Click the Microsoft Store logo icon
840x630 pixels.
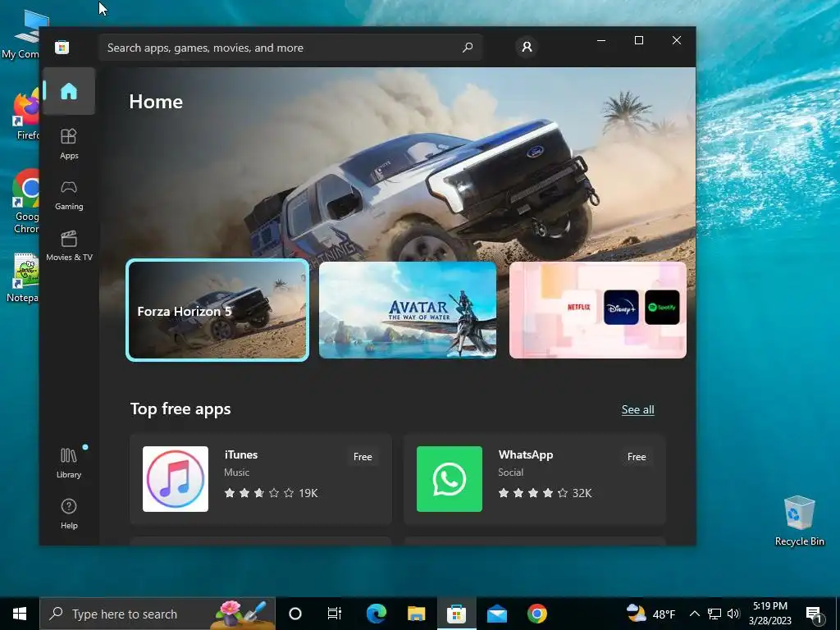coord(62,47)
